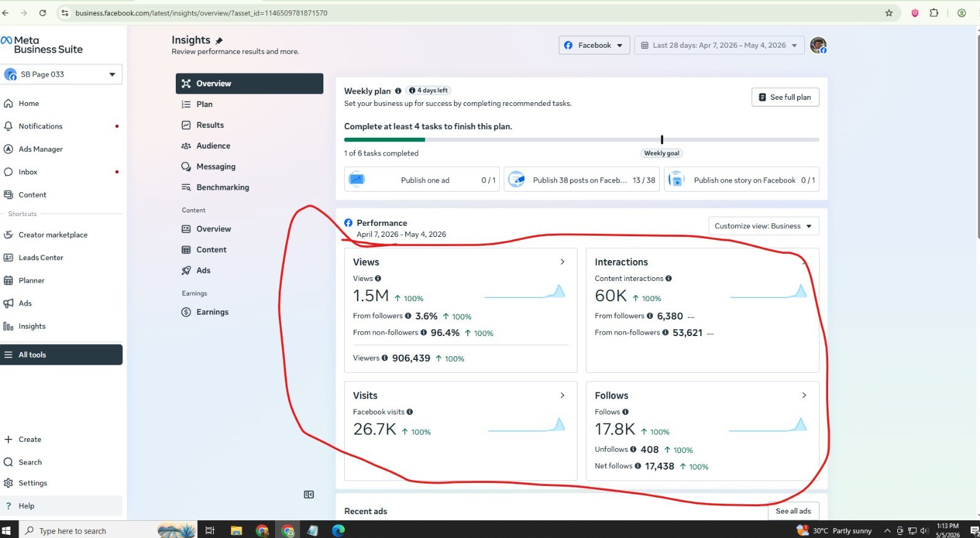
Task: Bookmark this page with star icon
Action: tap(889, 13)
